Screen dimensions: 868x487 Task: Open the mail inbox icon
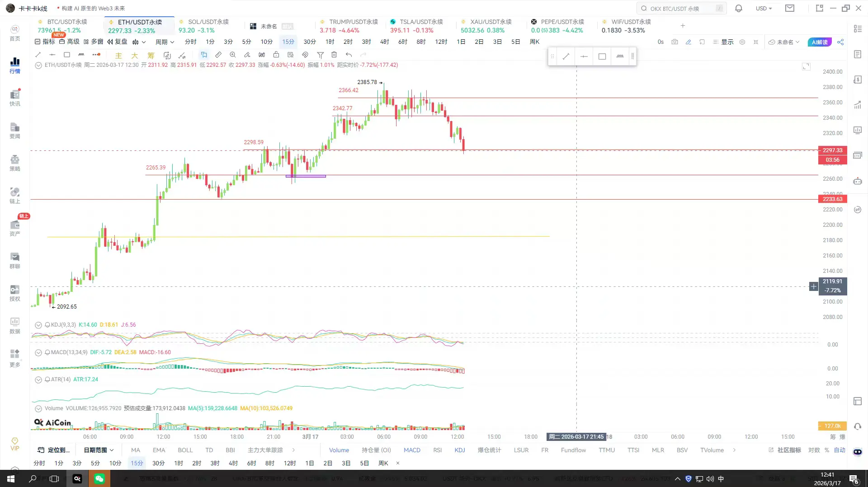coord(790,8)
